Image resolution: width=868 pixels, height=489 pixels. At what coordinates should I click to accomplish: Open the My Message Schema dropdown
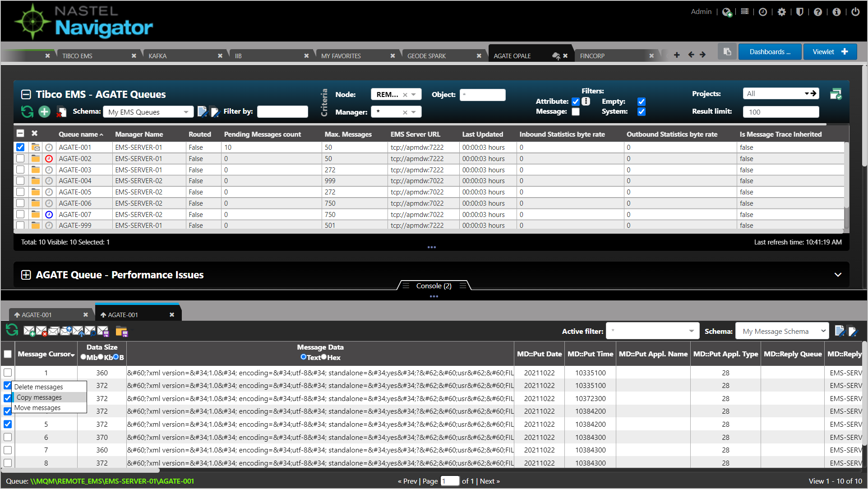tap(782, 331)
